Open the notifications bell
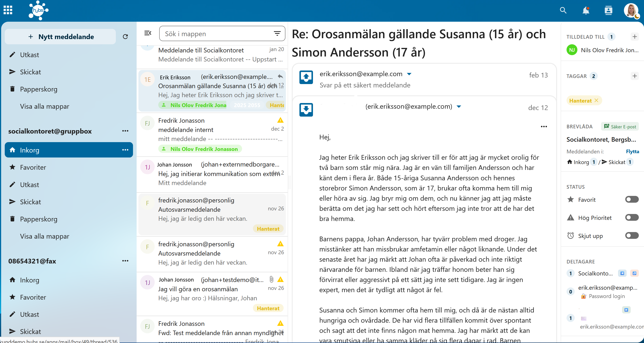 (x=586, y=11)
